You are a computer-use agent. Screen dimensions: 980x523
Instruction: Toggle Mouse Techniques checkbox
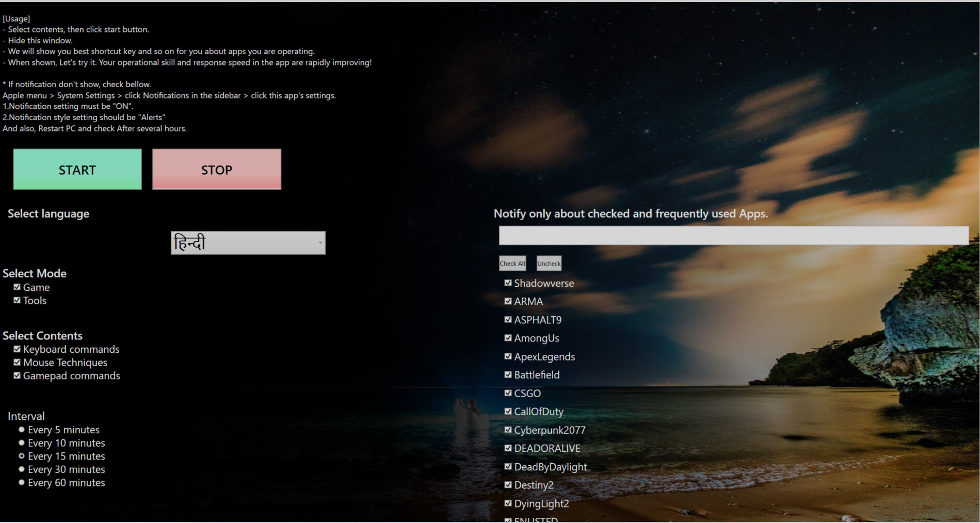click(17, 362)
